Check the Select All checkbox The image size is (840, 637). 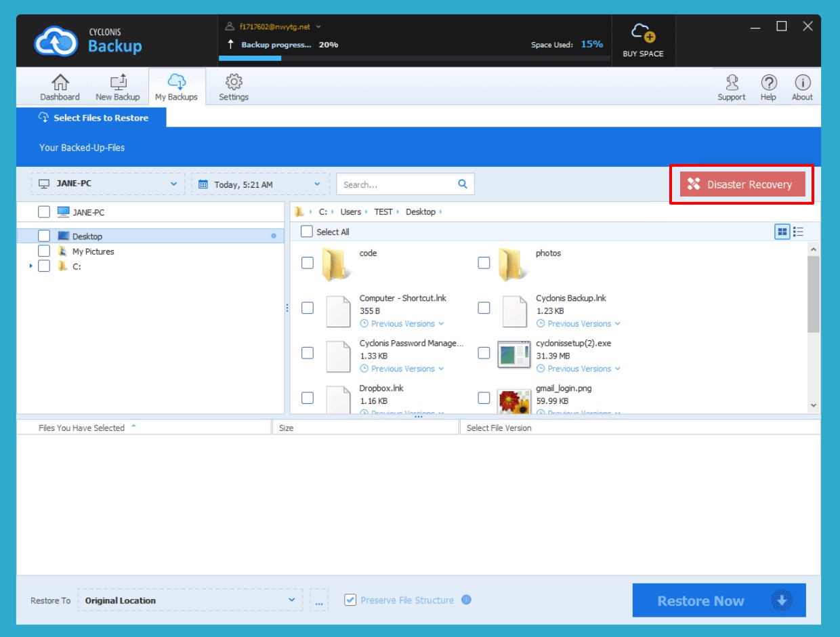pos(307,232)
